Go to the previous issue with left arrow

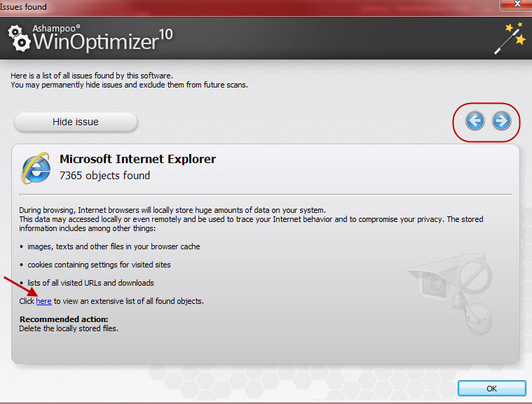(x=475, y=120)
